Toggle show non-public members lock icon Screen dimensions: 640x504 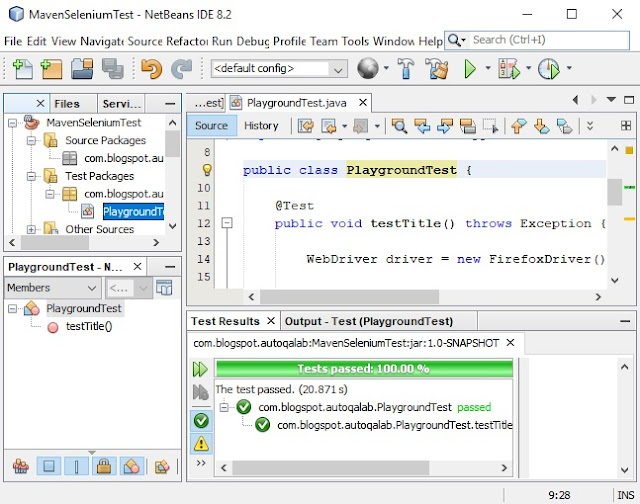(x=104, y=466)
